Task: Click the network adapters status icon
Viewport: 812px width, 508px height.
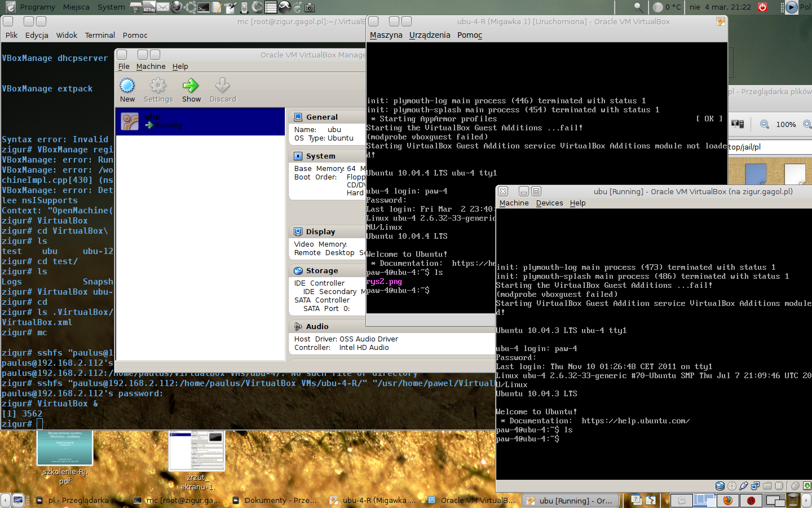Action: (x=756, y=486)
